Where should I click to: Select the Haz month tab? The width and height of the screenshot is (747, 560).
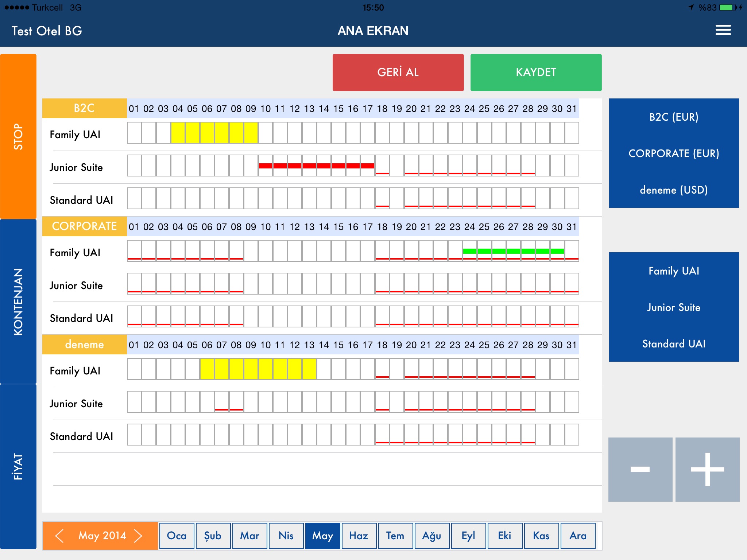[359, 536]
